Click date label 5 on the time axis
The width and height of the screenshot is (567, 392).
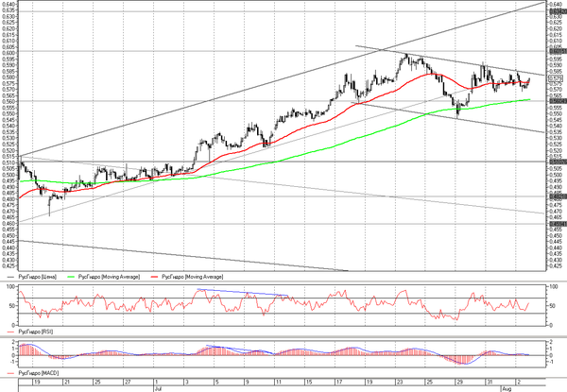click(x=217, y=382)
